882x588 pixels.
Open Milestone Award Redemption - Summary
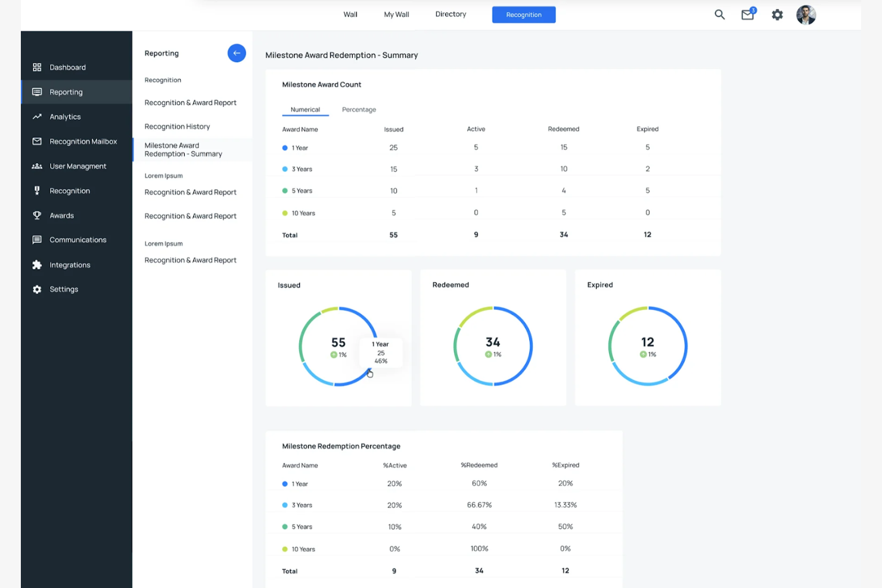coord(183,150)
